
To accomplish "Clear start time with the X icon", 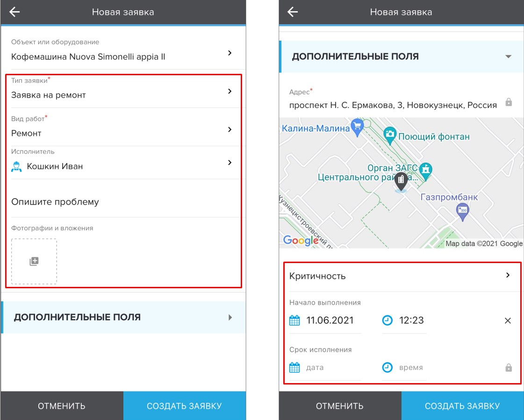I will tap(508, 321).
